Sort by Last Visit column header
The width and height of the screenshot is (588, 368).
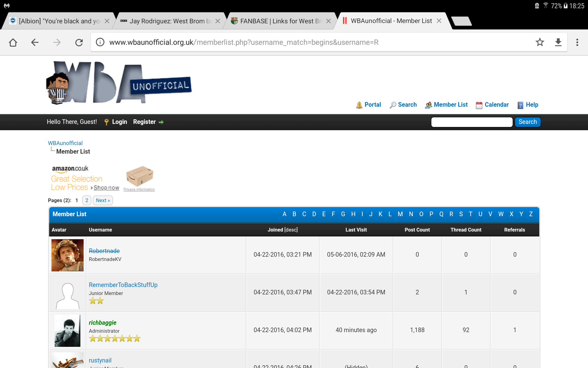click(356, 230)
